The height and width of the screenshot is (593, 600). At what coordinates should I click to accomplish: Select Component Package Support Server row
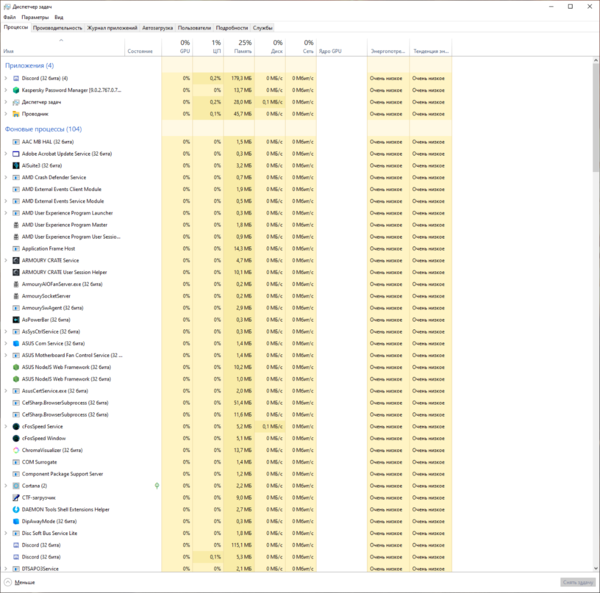coord(227,474)
